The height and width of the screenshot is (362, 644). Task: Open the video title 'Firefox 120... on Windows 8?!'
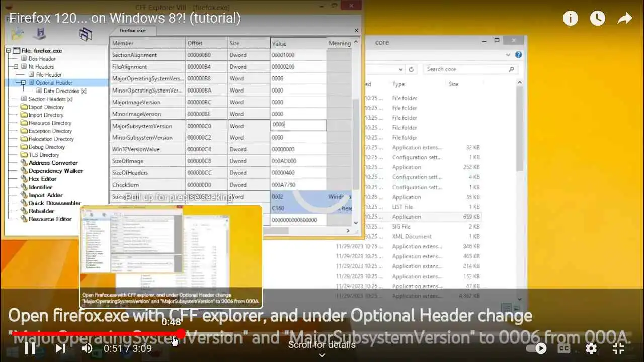coord(125,18)
